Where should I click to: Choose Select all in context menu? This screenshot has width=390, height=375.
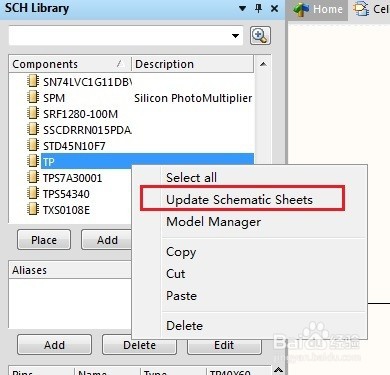point(191,177)
